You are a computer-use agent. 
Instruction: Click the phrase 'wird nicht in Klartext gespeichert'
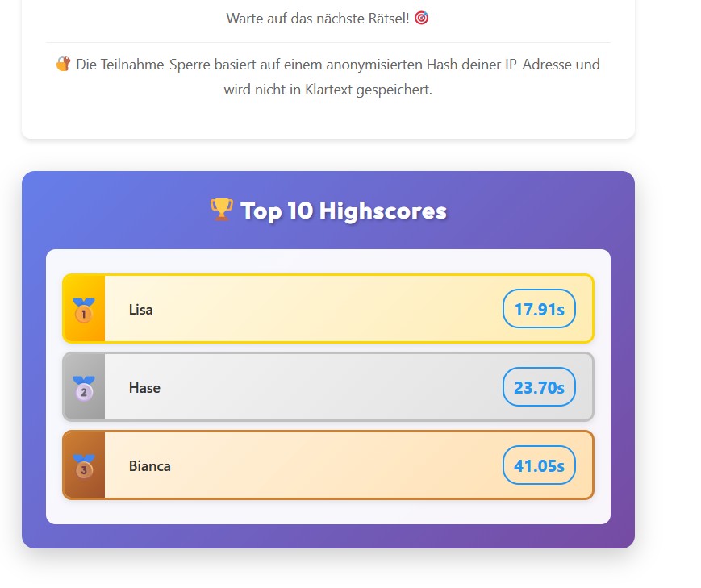(327, 90)
